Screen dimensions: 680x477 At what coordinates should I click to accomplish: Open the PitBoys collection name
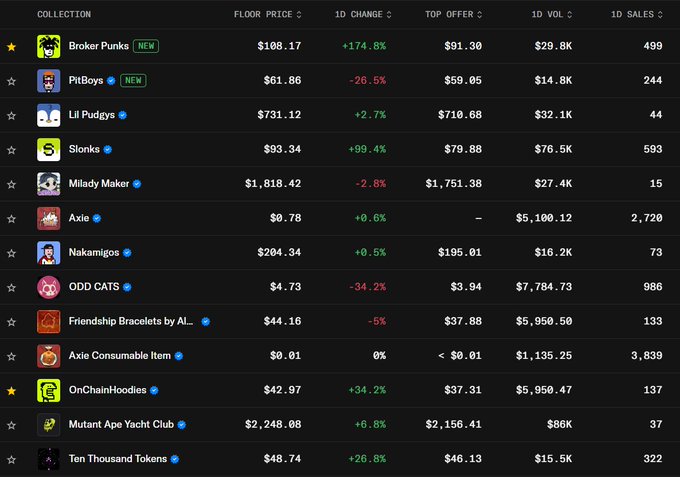[86, 81]
